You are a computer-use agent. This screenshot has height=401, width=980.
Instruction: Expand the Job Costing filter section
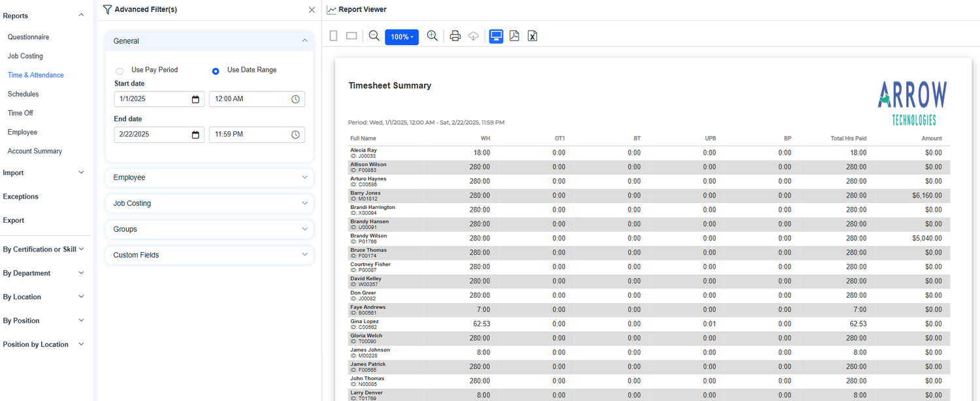tap(209, 203)
